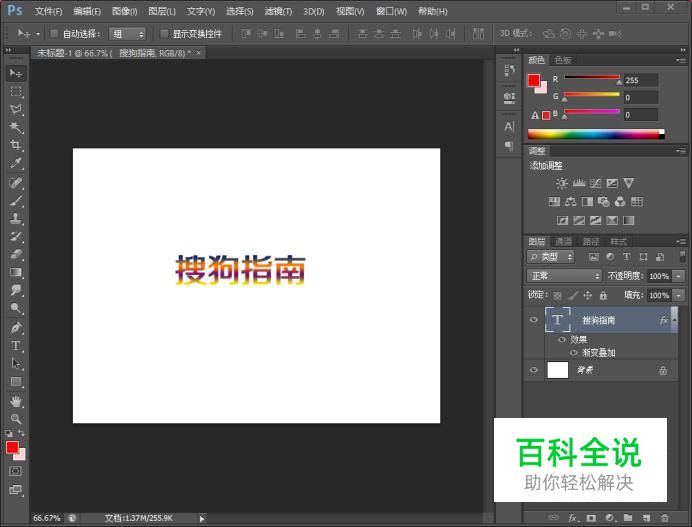Select the Clone Stamp tool
The width and height of the screenshot is (692, 527).
point(16,218)
